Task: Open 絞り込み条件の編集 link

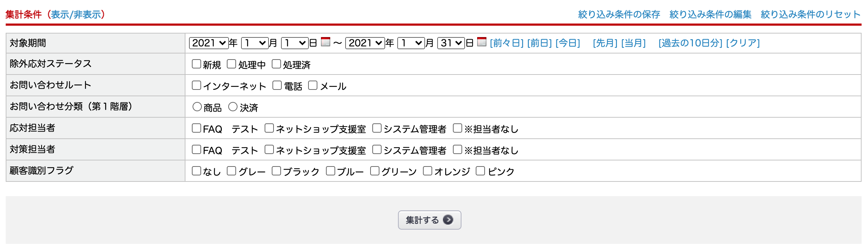Action: tap(710, 14)
